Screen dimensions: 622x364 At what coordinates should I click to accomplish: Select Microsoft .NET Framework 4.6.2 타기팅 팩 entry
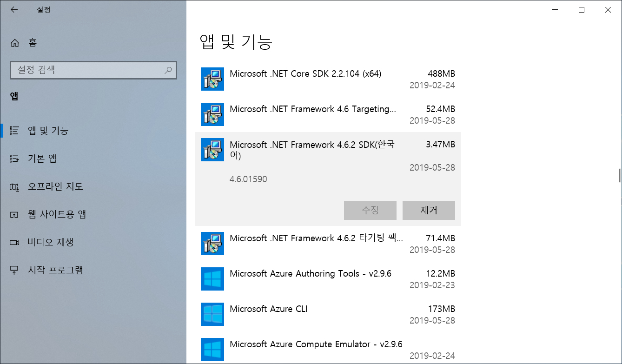click(316, 238)
